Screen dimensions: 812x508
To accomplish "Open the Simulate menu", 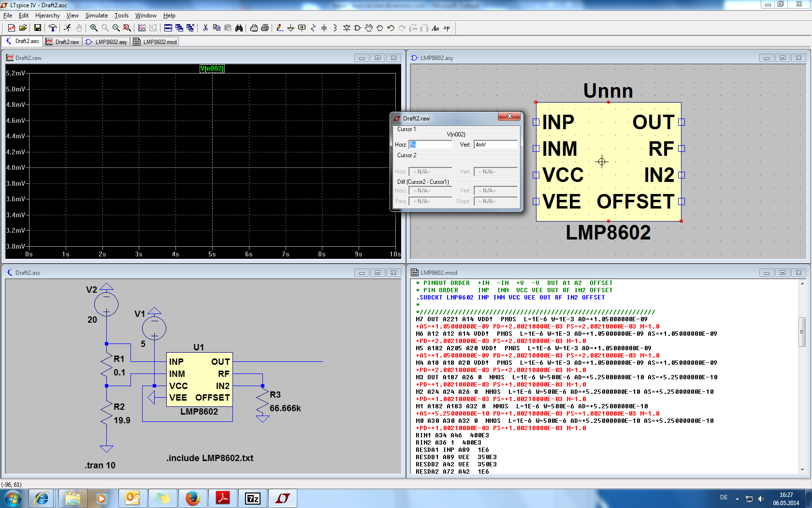I will click(x=97, y=15).
